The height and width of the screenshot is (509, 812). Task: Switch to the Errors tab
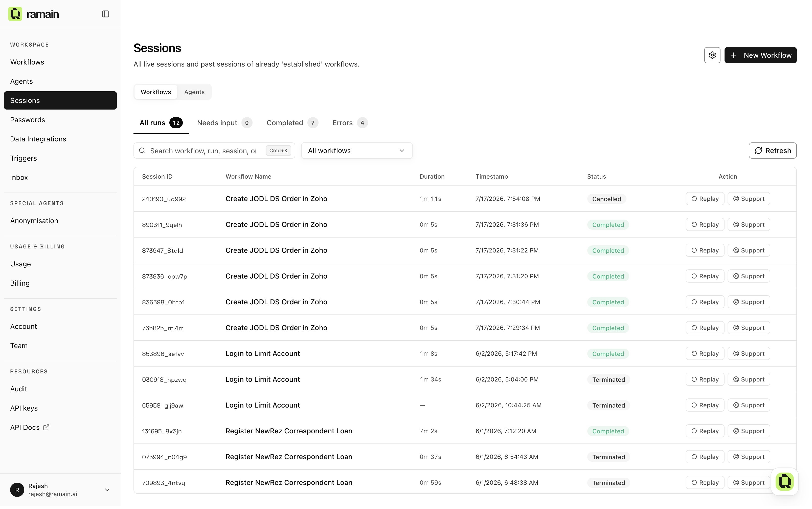pos(350,123)
